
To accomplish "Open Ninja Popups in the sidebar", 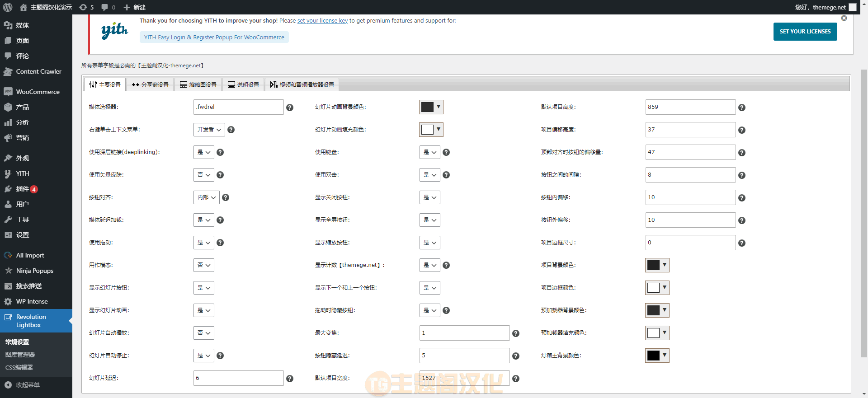I will [x=36, y=271].
